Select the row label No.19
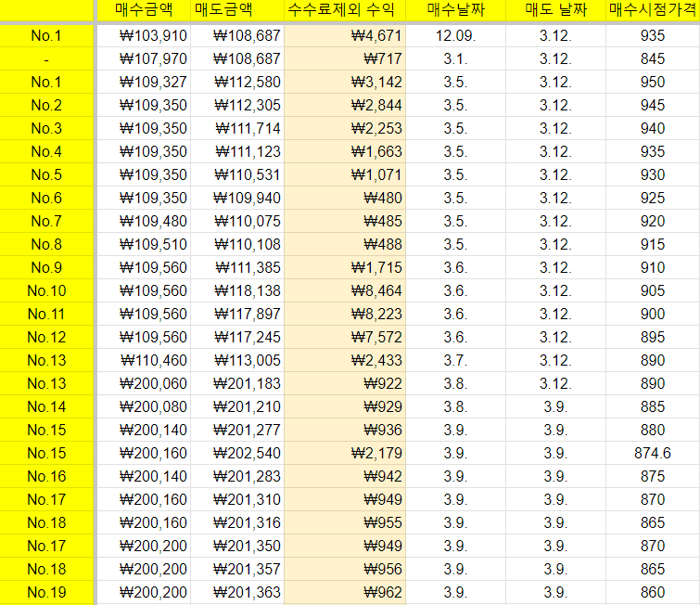The width and height of the screenshot is (700, 605). tap(46, 593)
